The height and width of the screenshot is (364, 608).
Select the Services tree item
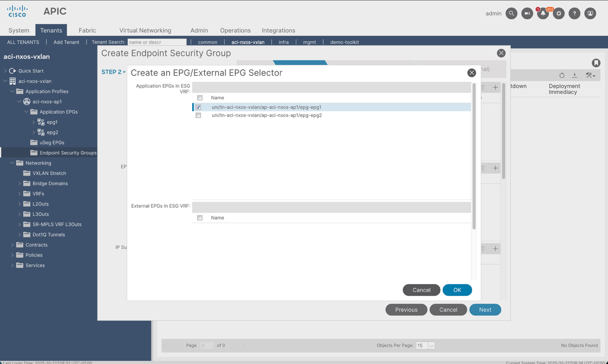click(35, 265)
